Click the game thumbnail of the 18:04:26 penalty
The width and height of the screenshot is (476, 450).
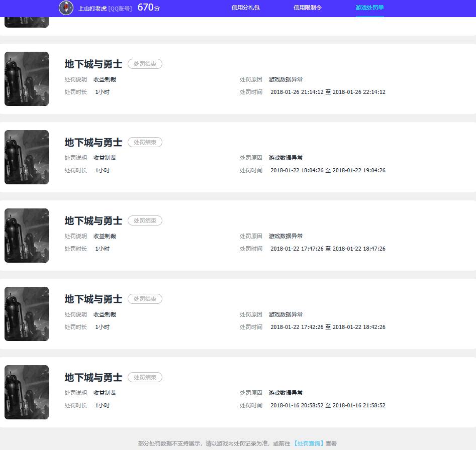pos(27,157)
